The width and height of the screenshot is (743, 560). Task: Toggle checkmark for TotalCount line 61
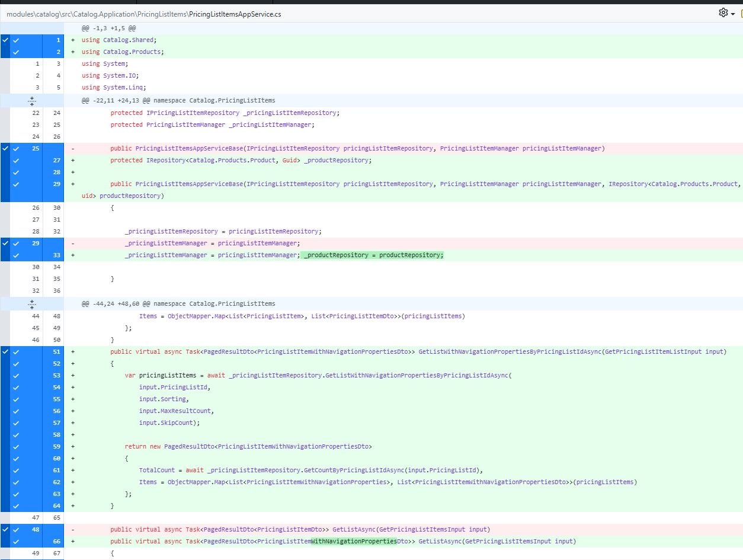pyautogui.click(x=17, y=470)
